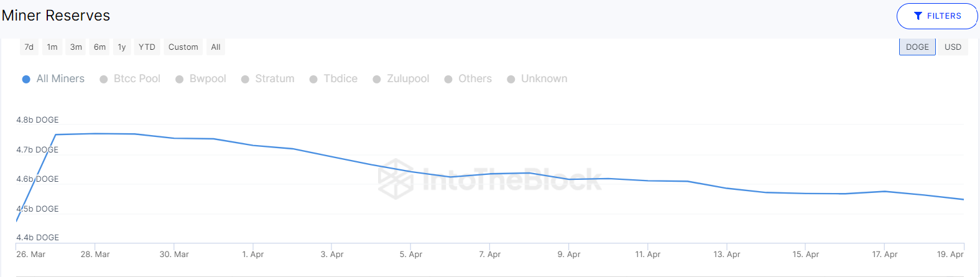The height and width of the screenshot is (277, 980).
Task: Switch chart units to USD
Action: coord(953,47)
